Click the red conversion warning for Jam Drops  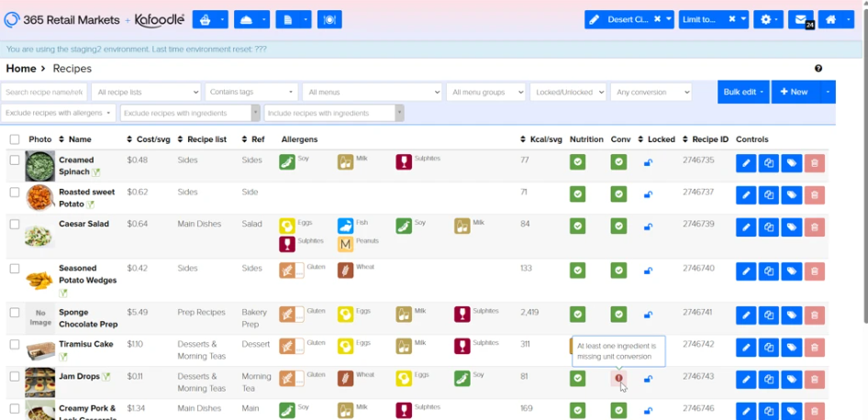[618, 378]
